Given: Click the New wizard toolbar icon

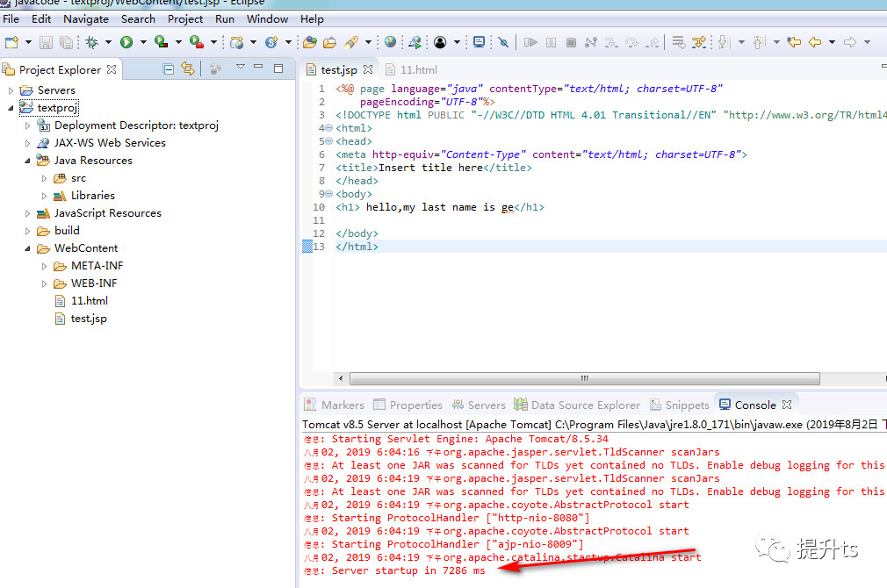Looking at the screenshot, I should point(11,42).
